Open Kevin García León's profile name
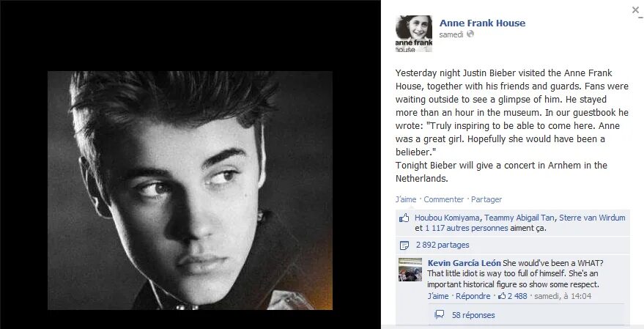 coord(464,263)
